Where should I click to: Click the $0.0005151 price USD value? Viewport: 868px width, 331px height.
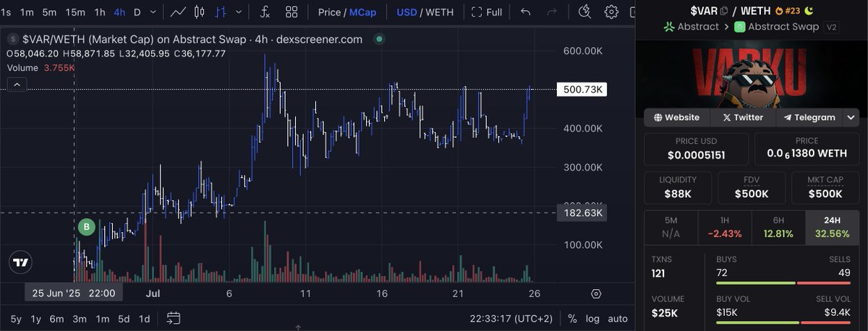coord(696,155)
